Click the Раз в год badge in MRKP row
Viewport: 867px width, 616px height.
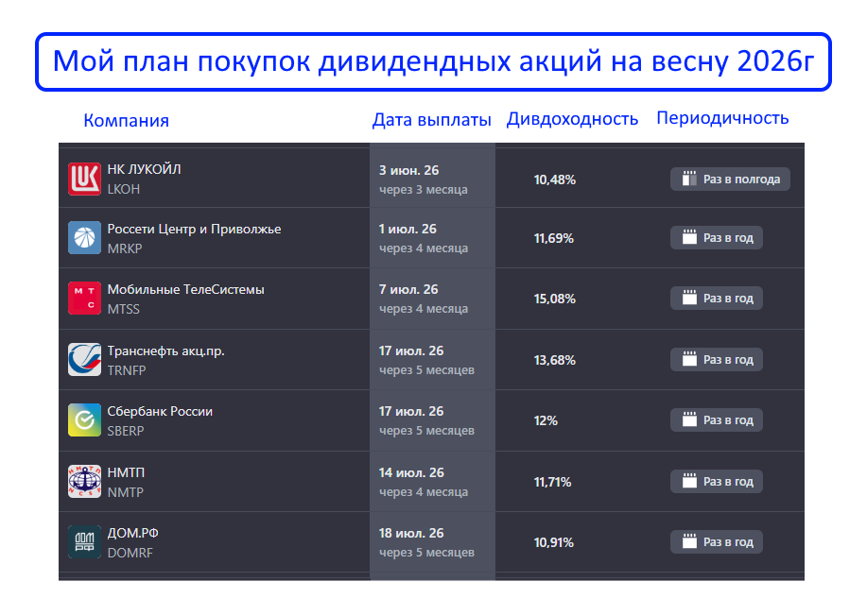[717, 237]
